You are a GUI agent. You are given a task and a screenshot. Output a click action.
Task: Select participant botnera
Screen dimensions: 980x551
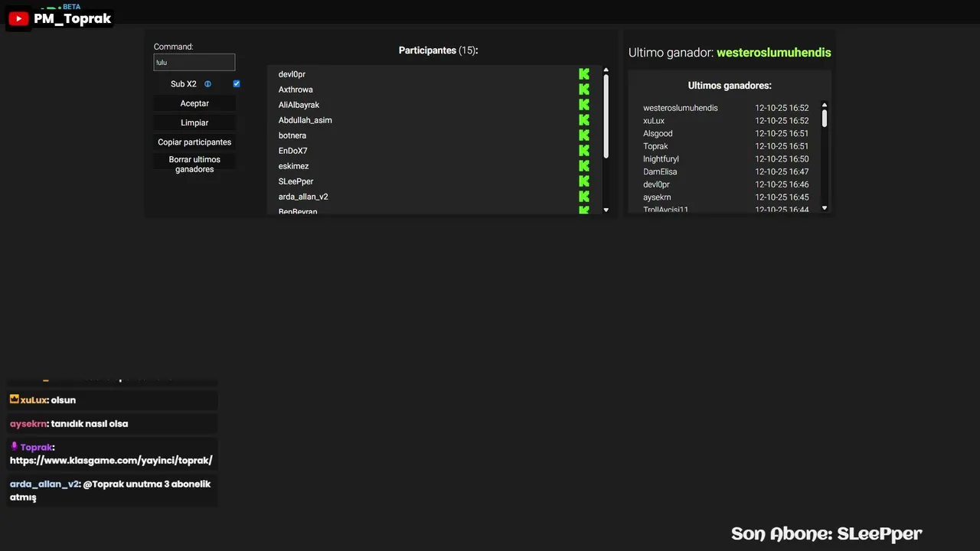pos(292,135)
